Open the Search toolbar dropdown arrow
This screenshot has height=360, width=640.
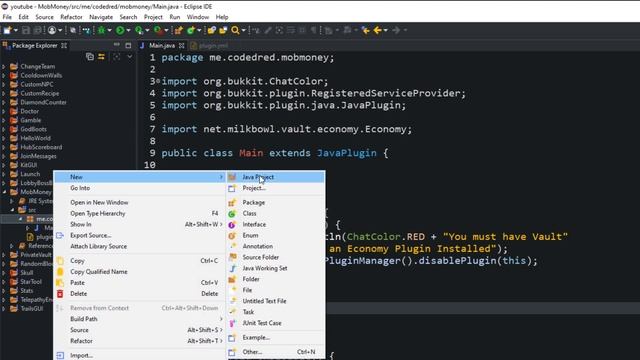(x=244, y=30)
